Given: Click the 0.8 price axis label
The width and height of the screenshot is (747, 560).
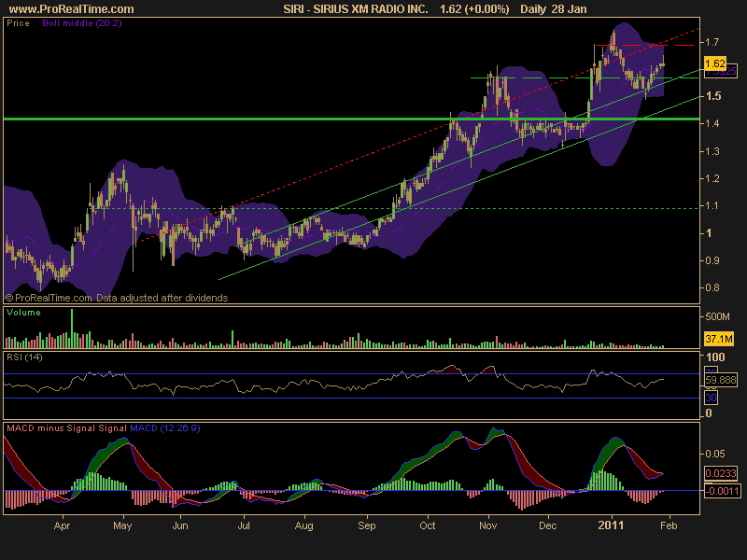Looking at the screenshot, I should [712, 287].
